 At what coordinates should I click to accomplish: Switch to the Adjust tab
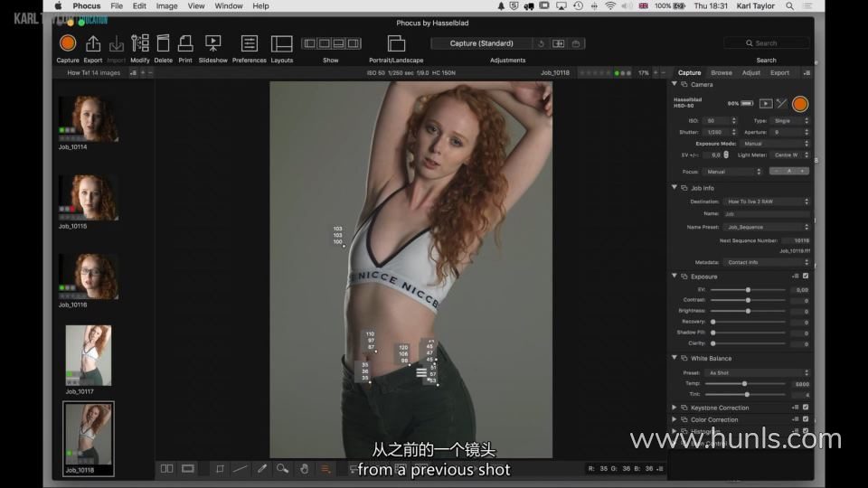[750, 73]
